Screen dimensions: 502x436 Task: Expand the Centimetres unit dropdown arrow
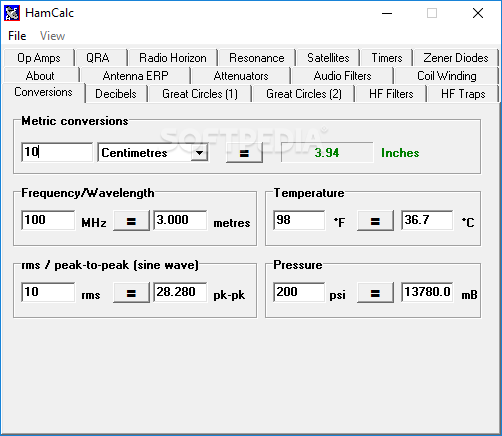[199, 153]
